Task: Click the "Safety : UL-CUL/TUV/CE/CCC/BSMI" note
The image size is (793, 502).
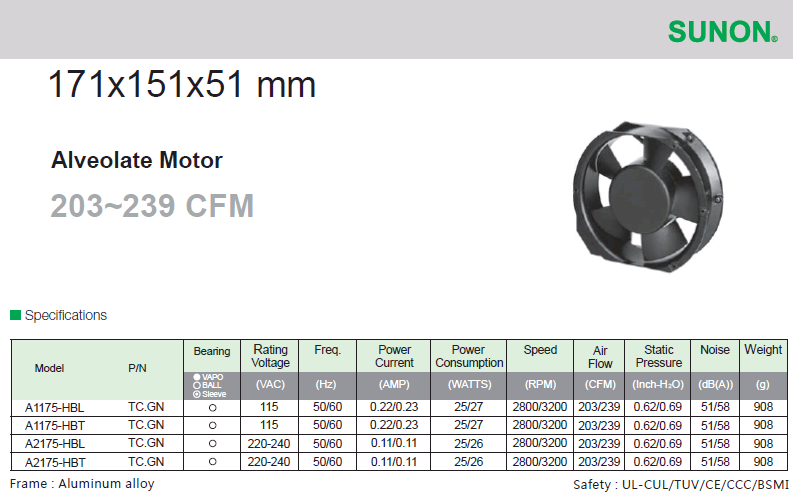Action: [681, 485]
